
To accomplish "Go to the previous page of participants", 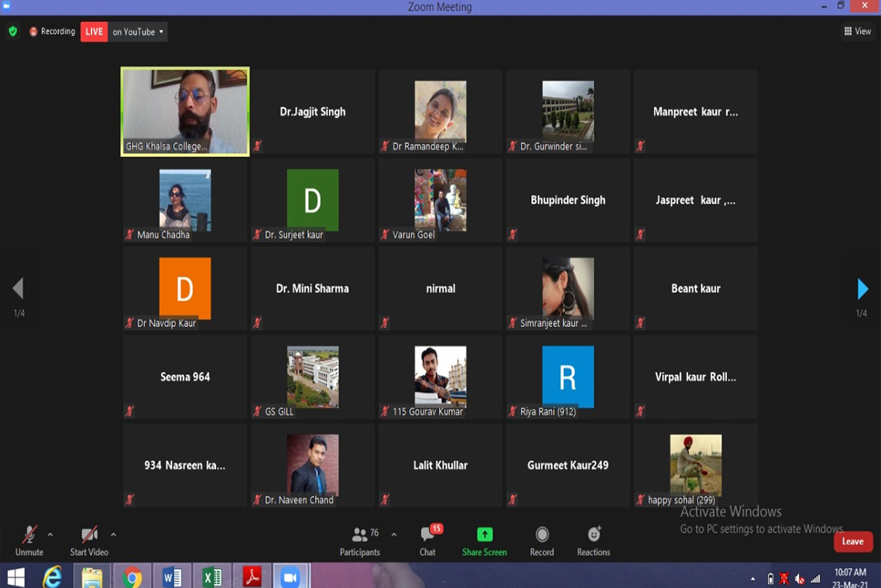I will tap(18, 289).
